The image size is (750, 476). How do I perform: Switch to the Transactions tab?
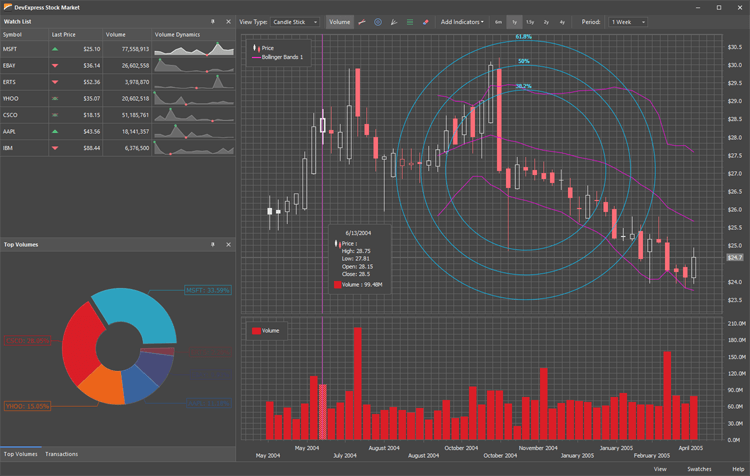tap(61, 454)
